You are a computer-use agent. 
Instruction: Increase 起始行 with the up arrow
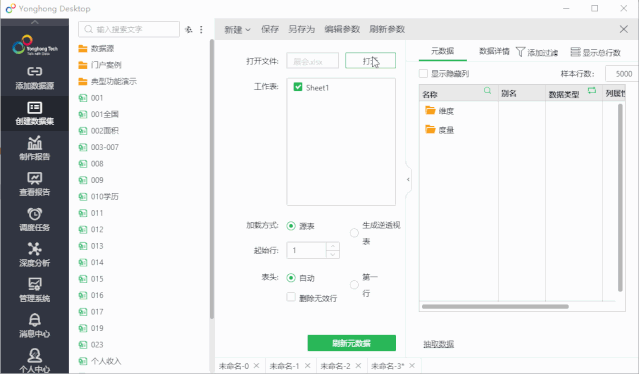[333, 246]
